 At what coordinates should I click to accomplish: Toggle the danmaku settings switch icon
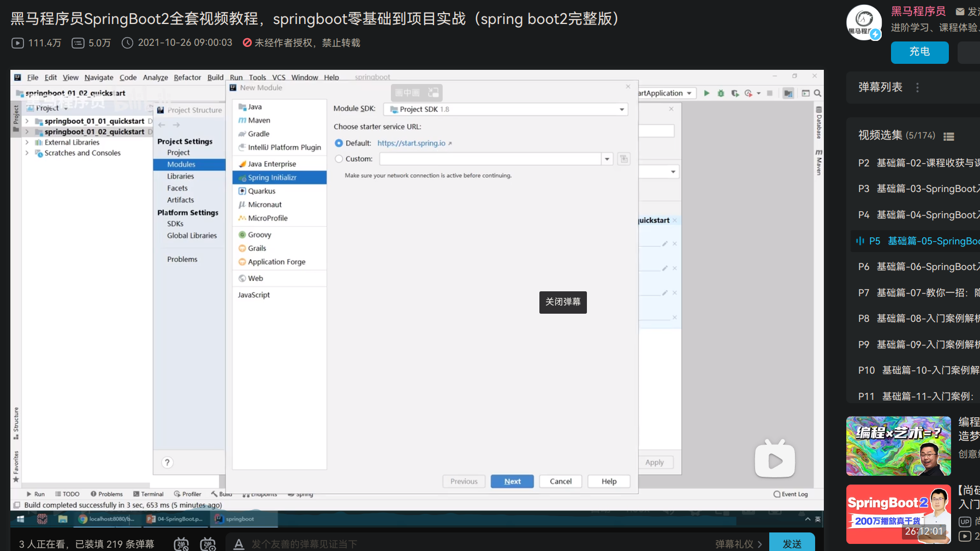(x=208, y=544)
